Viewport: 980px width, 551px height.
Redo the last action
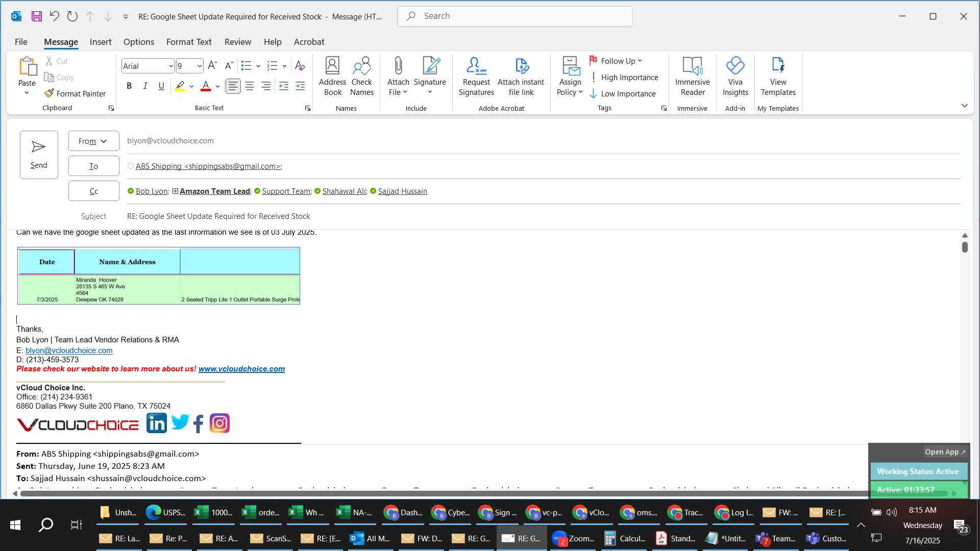click(x=72, y=16)
